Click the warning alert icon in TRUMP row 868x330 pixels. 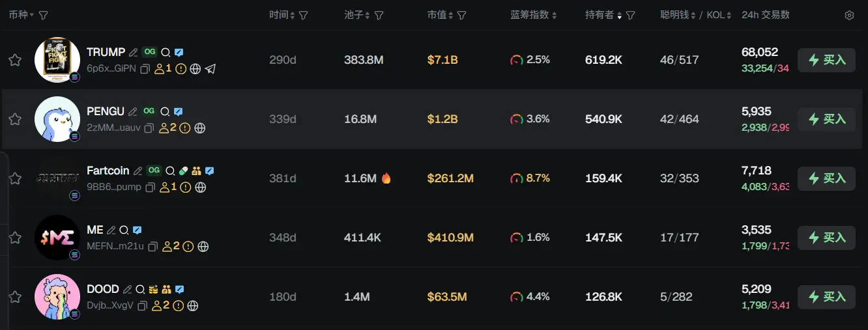point(181,68)
